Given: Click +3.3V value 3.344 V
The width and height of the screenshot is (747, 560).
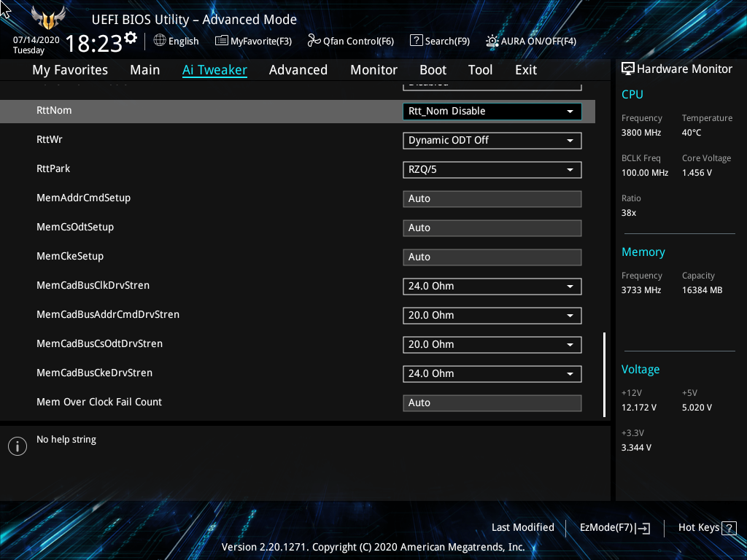Looking at the screenshot, I should [x=636, y=448].
